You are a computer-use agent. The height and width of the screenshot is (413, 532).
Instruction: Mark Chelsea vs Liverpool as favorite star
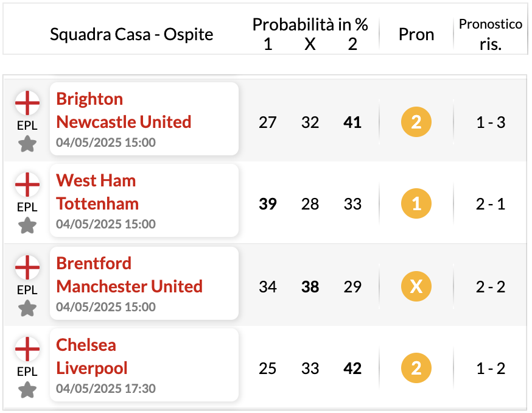(x=27, y=390)
